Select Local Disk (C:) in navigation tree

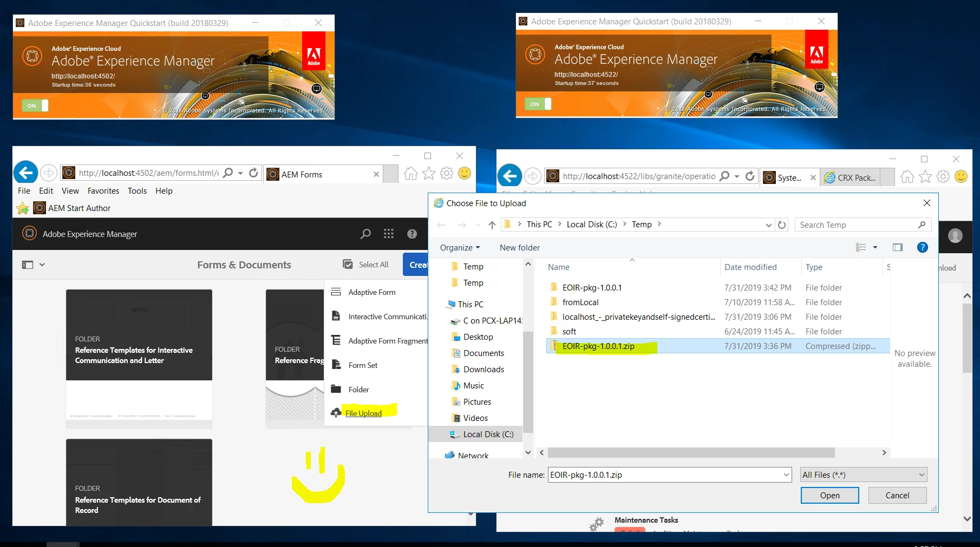click(x=481, y=434)
